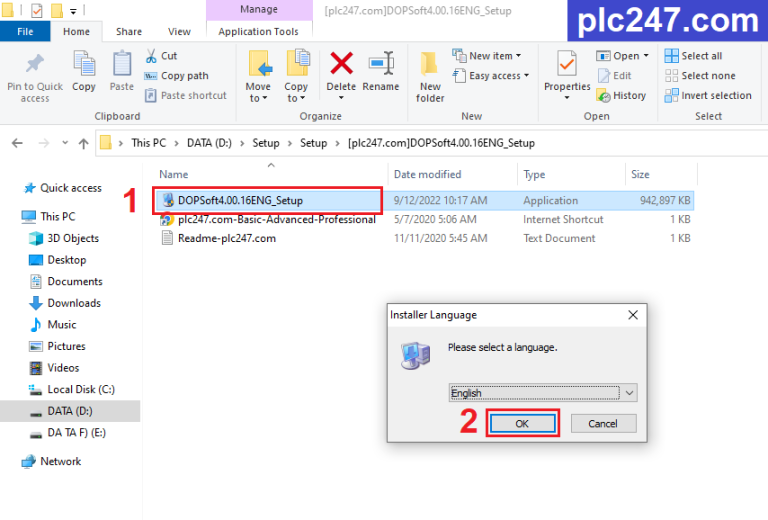The width and height of the screenshot is (768, 520).
Task: Go back with the Back arrow
Action: 17,143
